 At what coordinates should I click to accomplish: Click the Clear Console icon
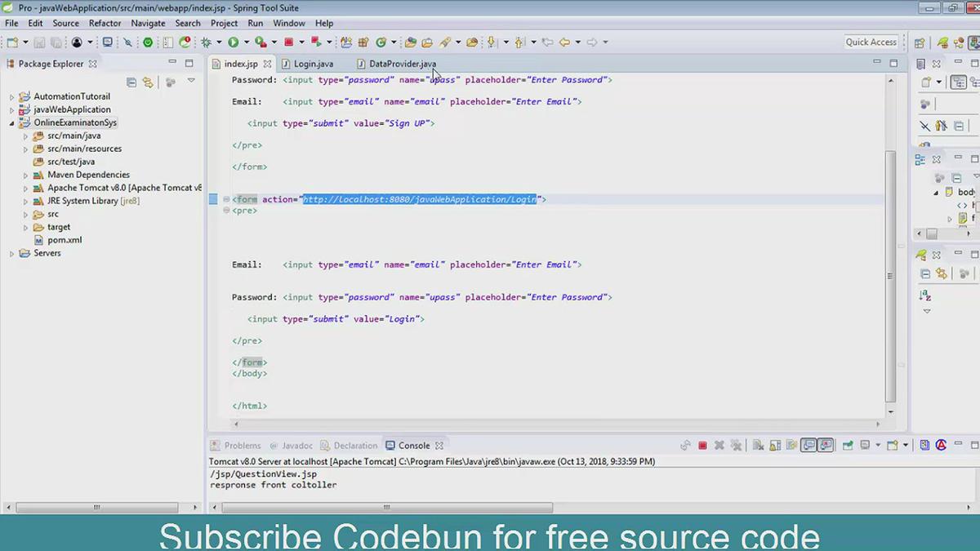tap(759, 446)
